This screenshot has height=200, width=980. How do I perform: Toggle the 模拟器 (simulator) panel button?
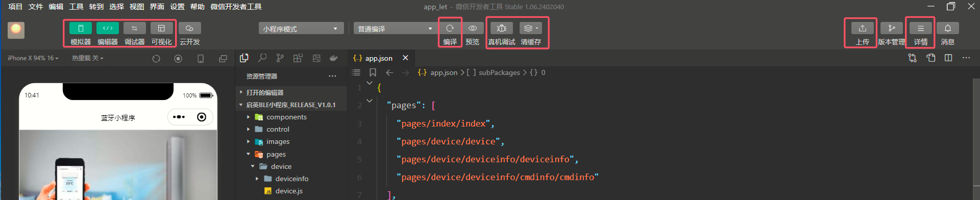[81, 29]
